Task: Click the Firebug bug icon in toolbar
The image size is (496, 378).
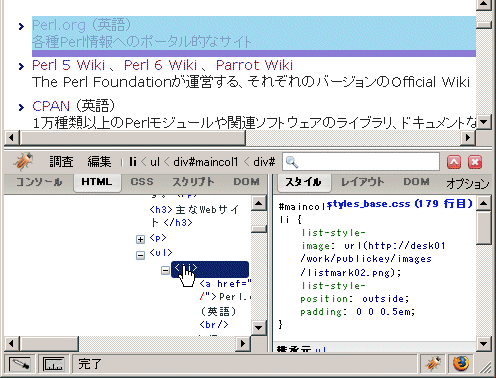Action: (23, 161)
